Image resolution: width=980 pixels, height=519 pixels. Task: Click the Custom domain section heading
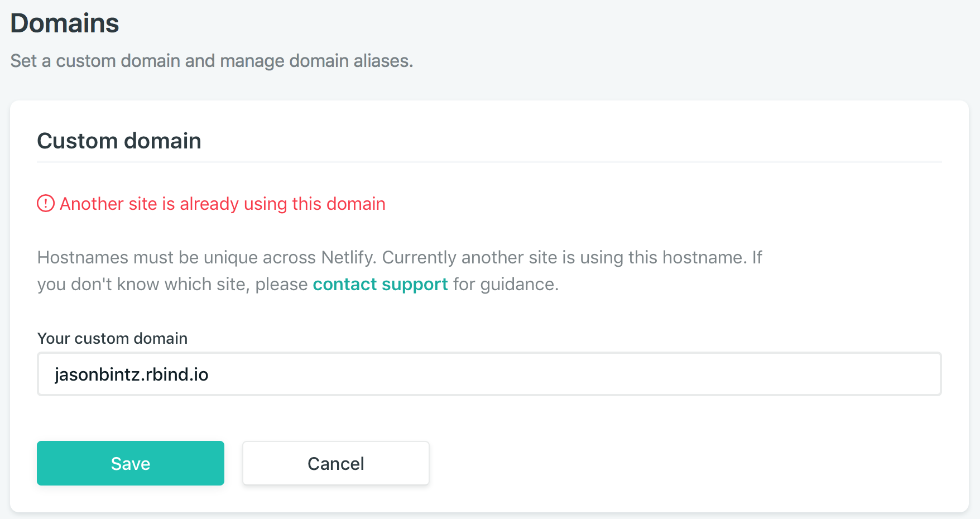click(119, 141)
